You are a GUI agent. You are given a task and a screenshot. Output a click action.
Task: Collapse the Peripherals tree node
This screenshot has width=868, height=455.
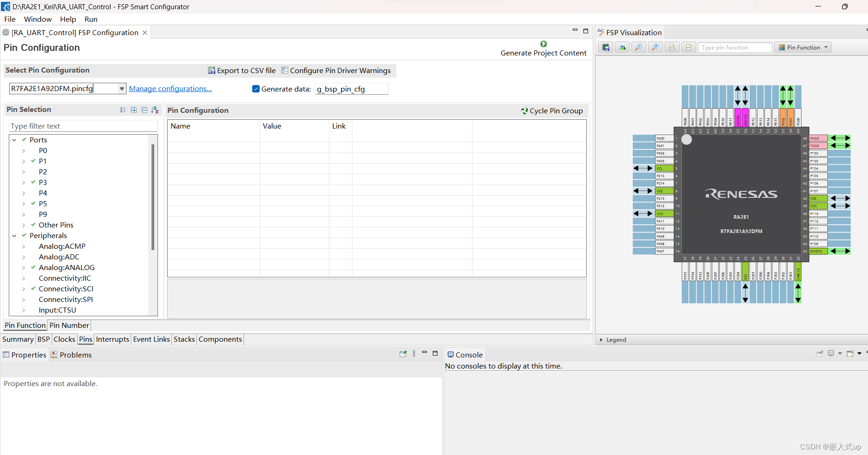(x=14, y=236)
